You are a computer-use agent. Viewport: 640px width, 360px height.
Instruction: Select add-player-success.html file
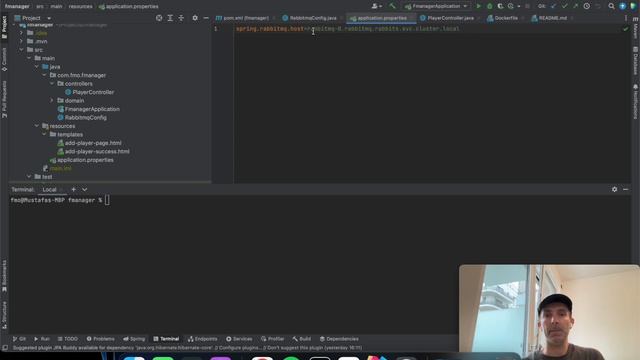pos(93,151)
